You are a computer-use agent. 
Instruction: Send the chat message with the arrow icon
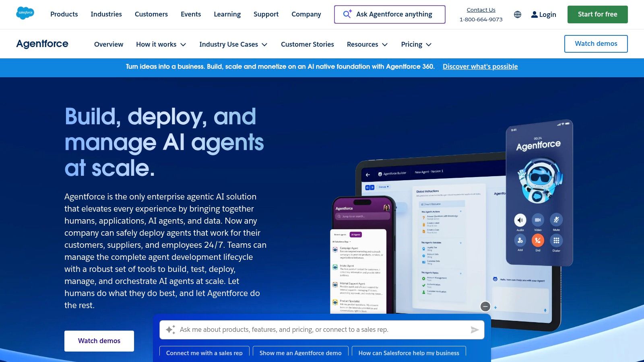pos(475,329)
